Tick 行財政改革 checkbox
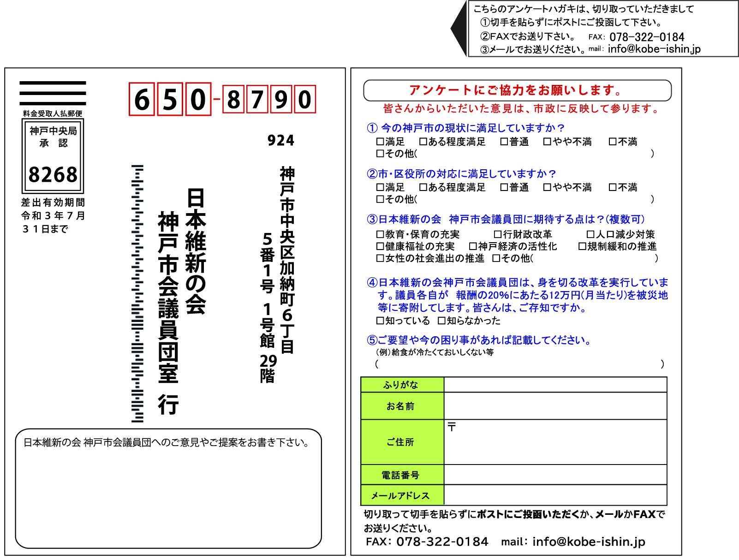Screen dimensions: 739x560 click(x=498, y=234)
